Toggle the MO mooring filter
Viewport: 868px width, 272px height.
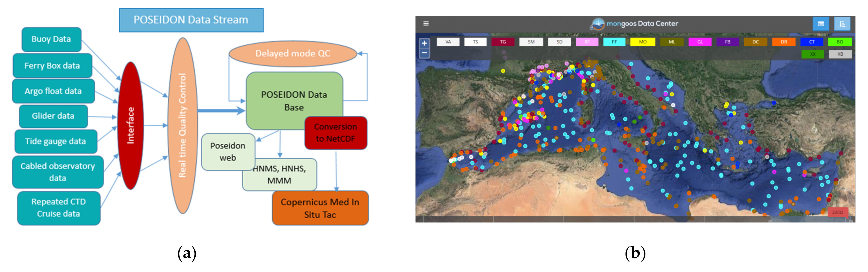point(643,42)
